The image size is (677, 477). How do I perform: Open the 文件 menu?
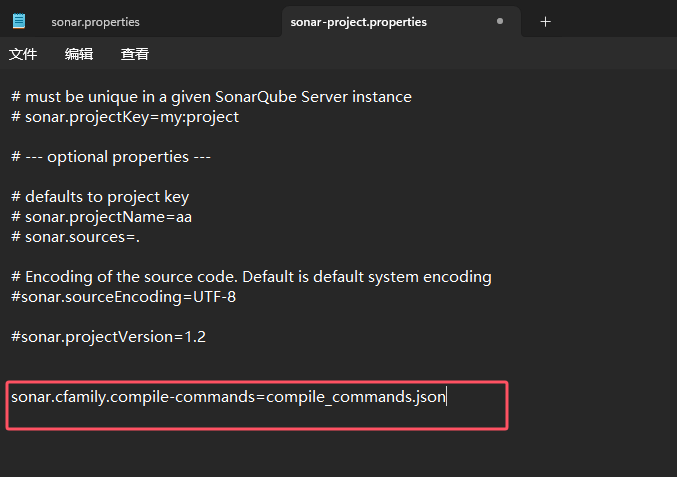[23, 54]
